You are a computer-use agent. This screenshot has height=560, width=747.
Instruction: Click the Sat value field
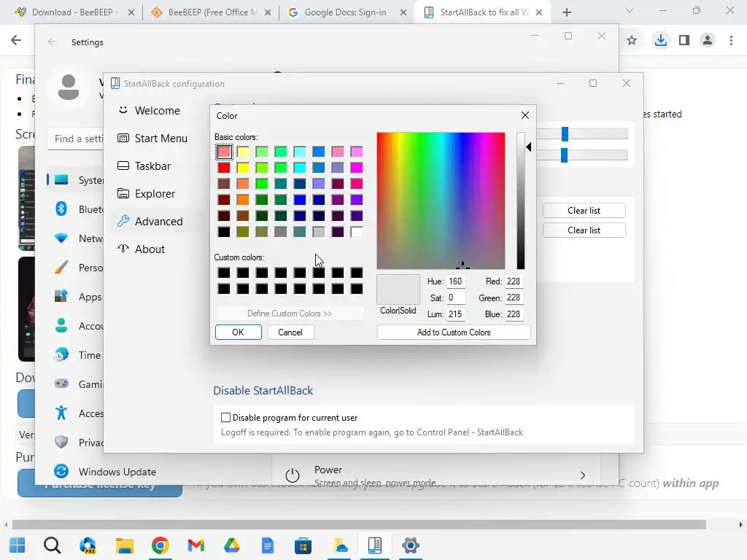pos(456,297)
